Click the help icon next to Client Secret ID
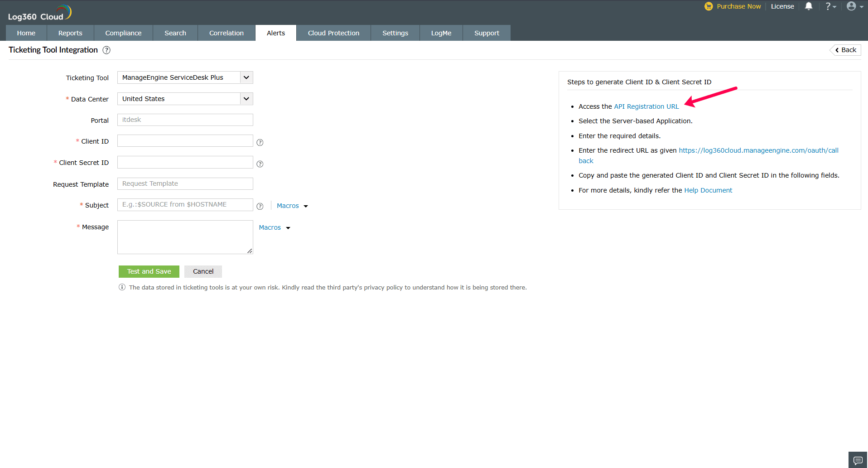 [x=260, y=164]
